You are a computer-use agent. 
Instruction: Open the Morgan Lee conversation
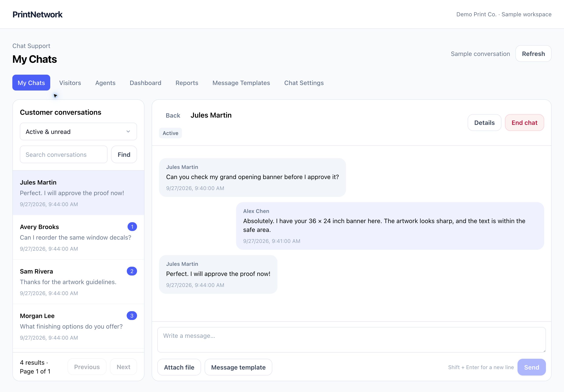[78, 326]
